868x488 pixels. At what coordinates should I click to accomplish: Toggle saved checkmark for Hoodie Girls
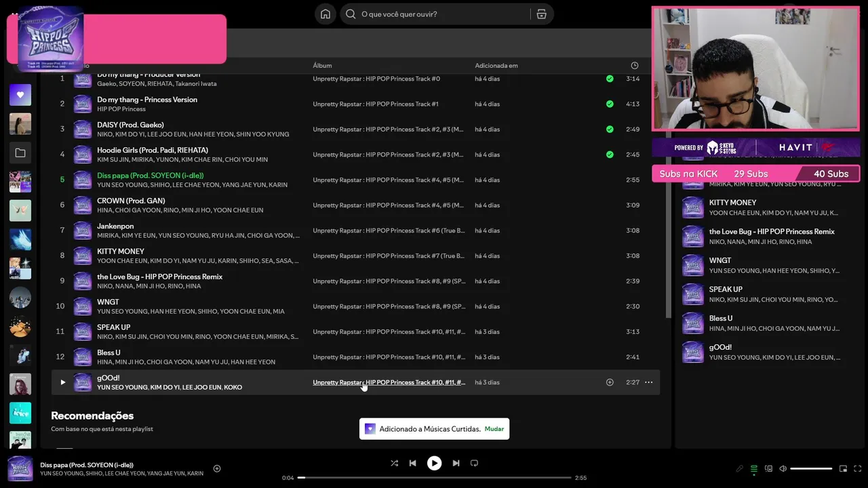pos(610,155)
